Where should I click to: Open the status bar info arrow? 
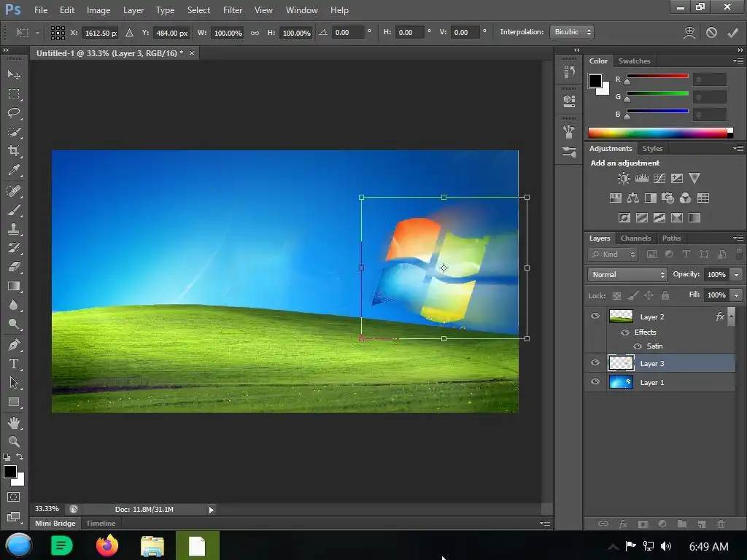coord(211,510)
